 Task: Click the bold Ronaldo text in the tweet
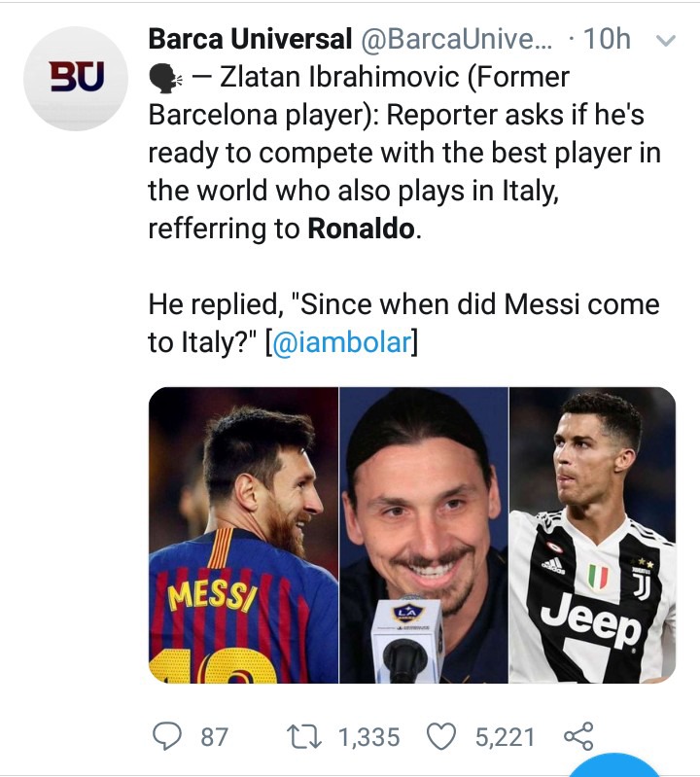pos(361,229)
